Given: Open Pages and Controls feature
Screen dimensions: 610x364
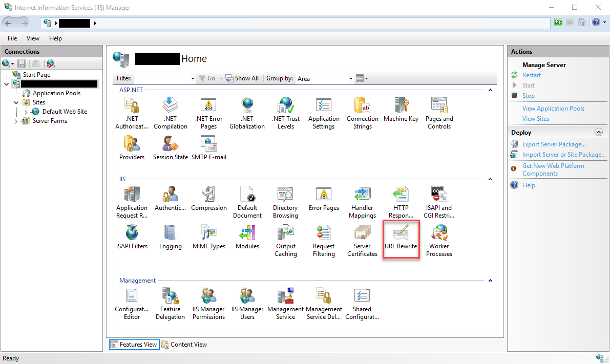Looking at the screenshot, I should coord(439,113).
